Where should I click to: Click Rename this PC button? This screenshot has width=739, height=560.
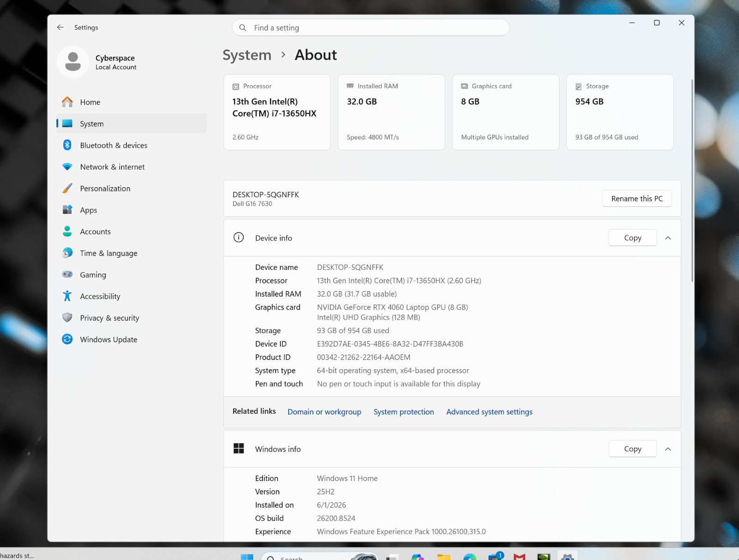coord(637,199)
